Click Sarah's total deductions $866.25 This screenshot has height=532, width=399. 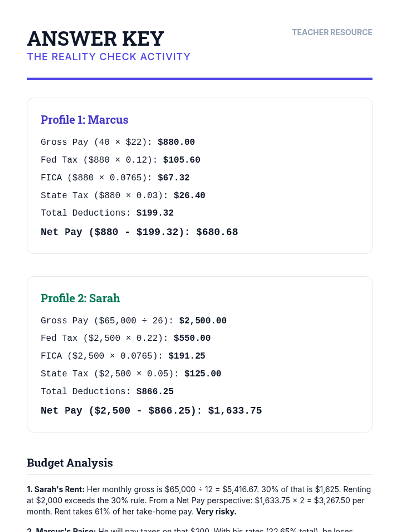pos(155,391)
